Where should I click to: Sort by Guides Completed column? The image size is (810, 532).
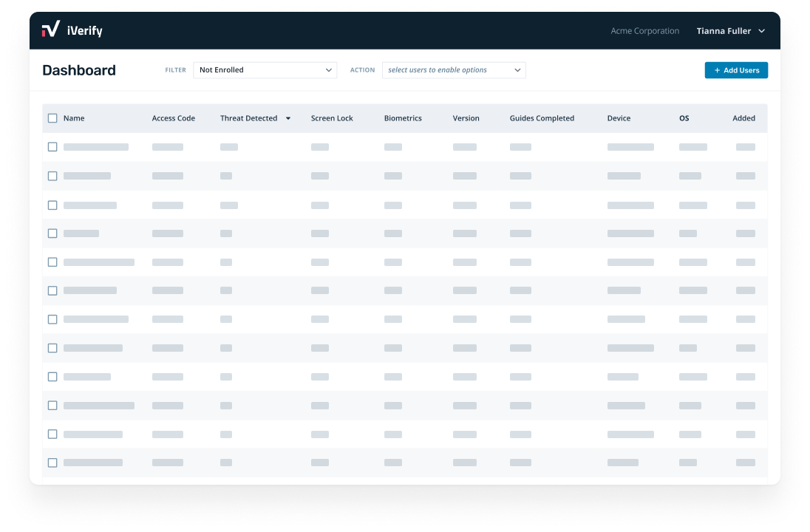pos(542,118)
